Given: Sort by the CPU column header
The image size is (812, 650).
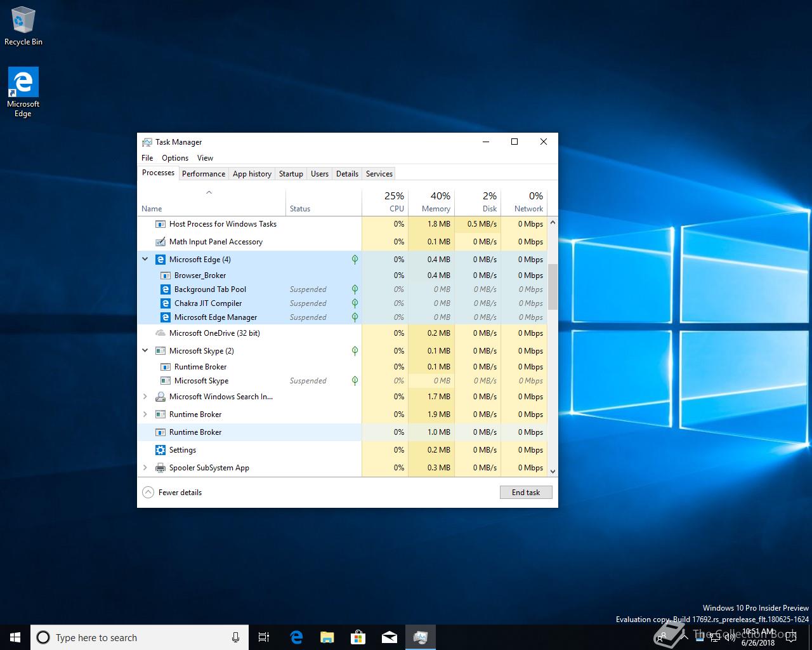Looking at the screenshot, I should [x=385, y=202].
